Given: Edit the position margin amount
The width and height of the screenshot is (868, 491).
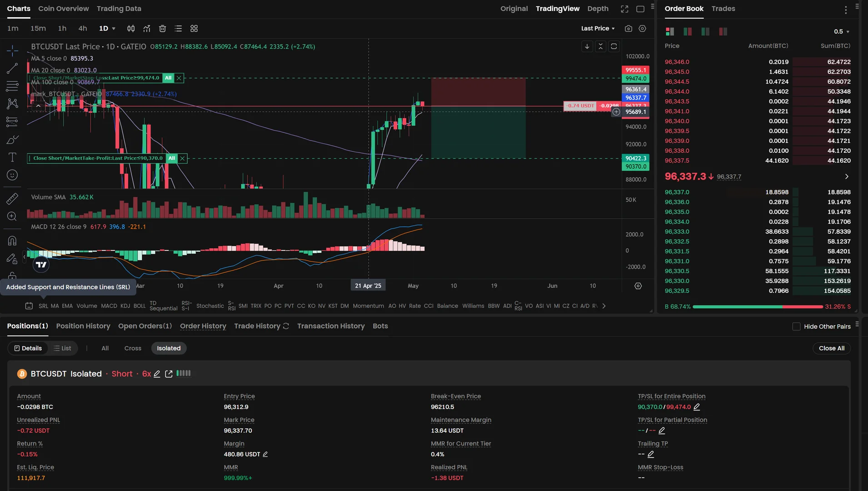Looking at the screenshot, I should coord(265,455).
